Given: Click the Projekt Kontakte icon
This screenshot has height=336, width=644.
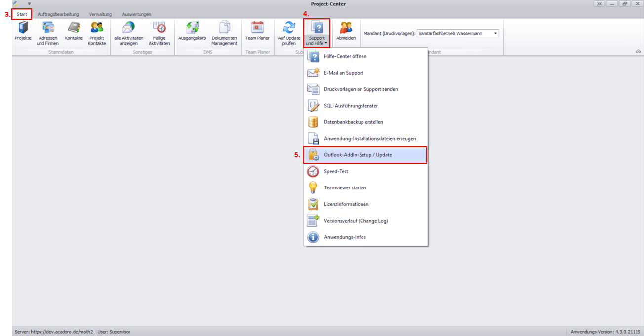Looking at the screenshot, I should tap(97, 33).
